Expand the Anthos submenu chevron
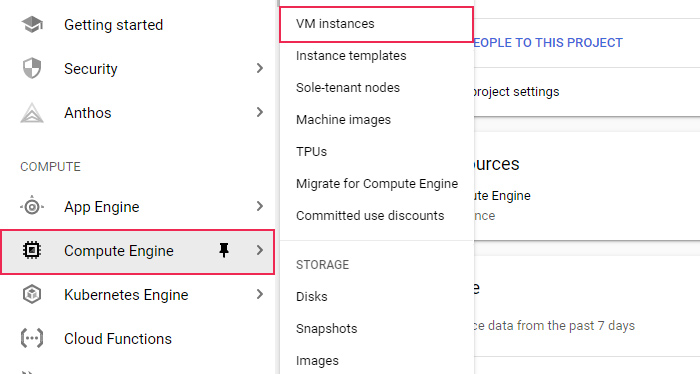 260,112
